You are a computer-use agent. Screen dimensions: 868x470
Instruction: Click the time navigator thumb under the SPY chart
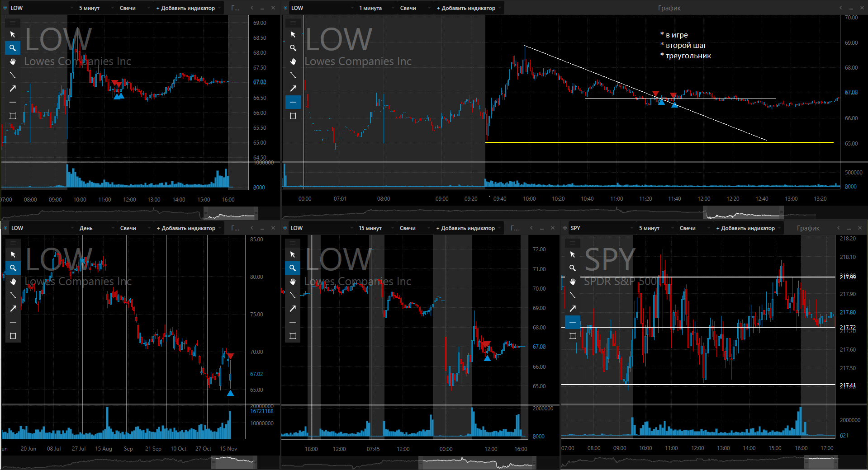pos(821,462)
